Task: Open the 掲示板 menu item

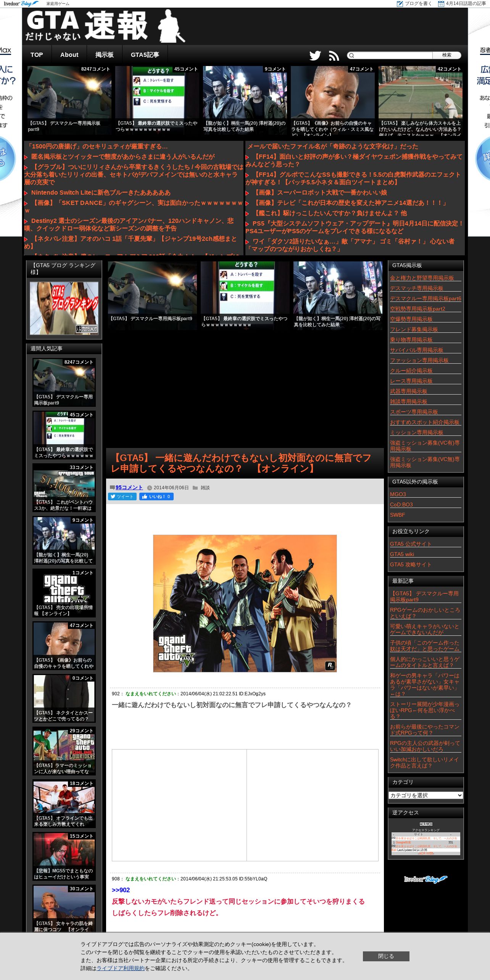Action: coord(105,55)
